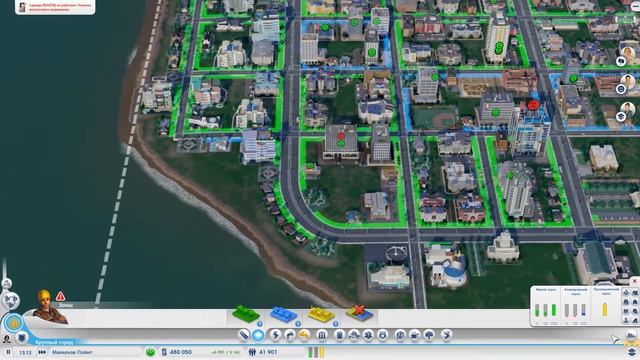Click the red unhappy face on tower
The height and width of the screenshot is (360, 640).
coord(533,105)
